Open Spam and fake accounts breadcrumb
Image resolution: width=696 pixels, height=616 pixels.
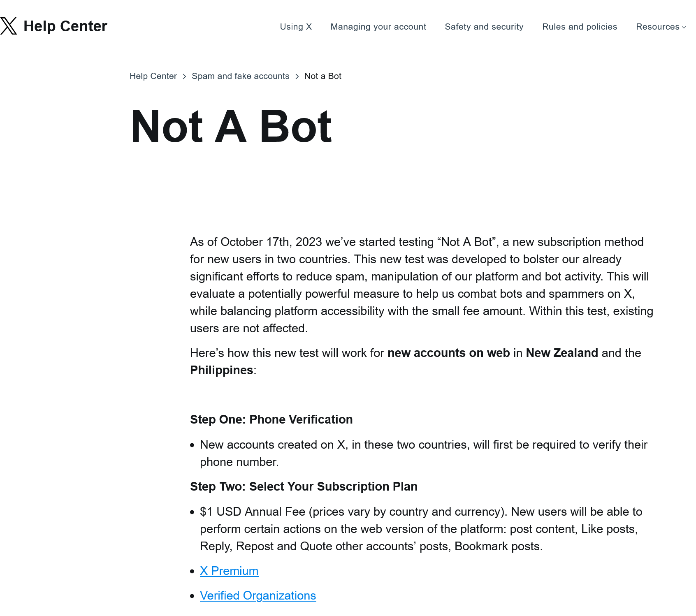(240, 76)
